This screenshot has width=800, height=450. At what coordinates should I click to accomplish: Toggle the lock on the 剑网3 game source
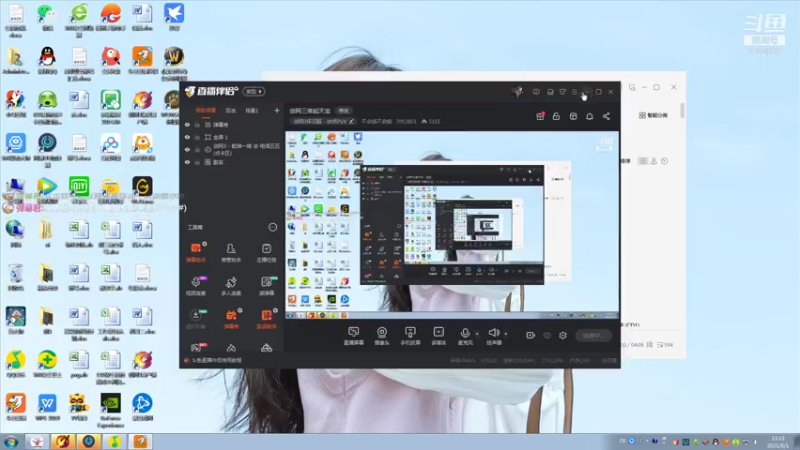coord(197,149)
